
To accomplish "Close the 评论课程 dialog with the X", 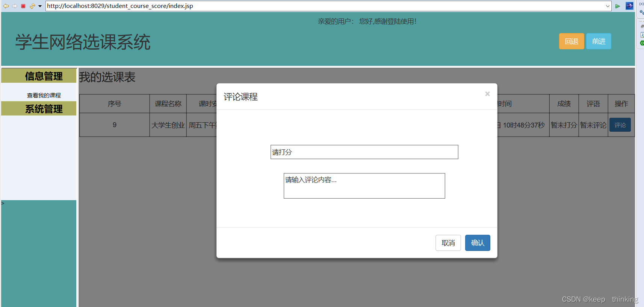I will 487,94.
